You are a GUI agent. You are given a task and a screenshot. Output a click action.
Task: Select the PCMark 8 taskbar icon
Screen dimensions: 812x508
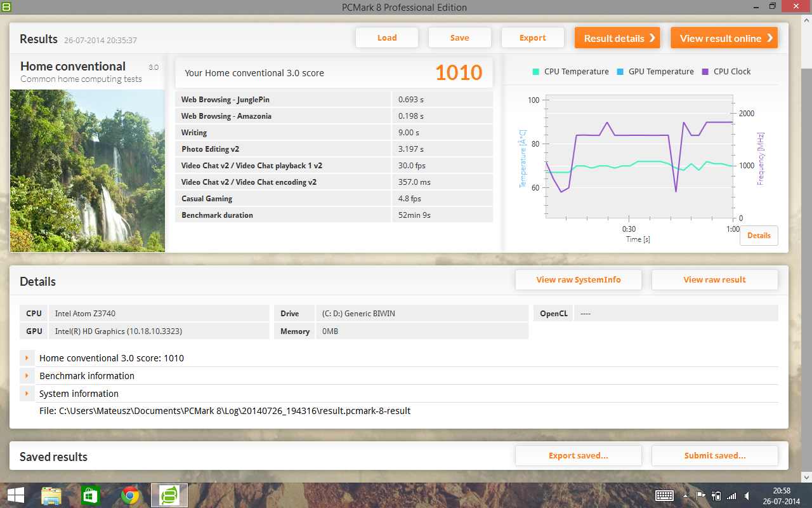[x=169, y=495]
